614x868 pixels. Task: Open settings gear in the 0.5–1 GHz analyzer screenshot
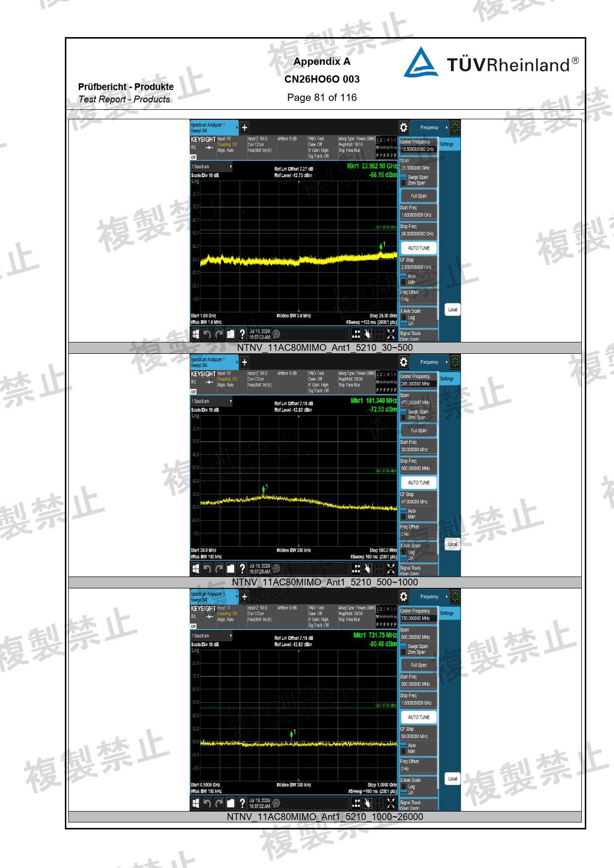click(x=404, y=597)
